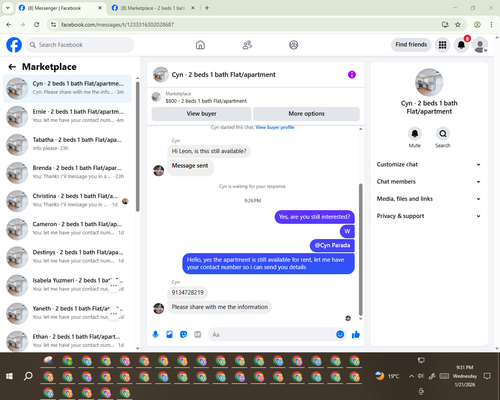Bookmark this page with the star
Image resolution: width=500 pixels, height=400 pixels.
click(x=458, y=24)
